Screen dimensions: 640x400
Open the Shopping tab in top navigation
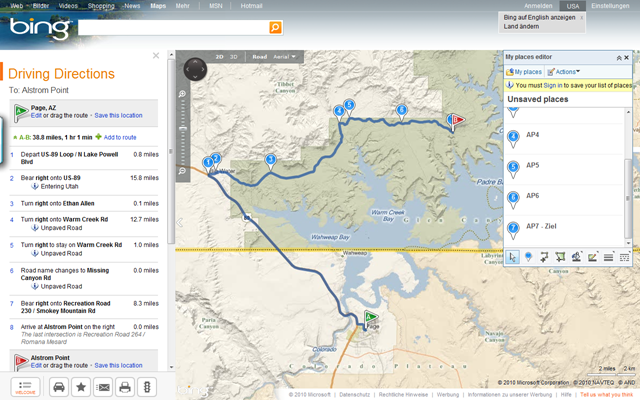click(x=101, y=6)
